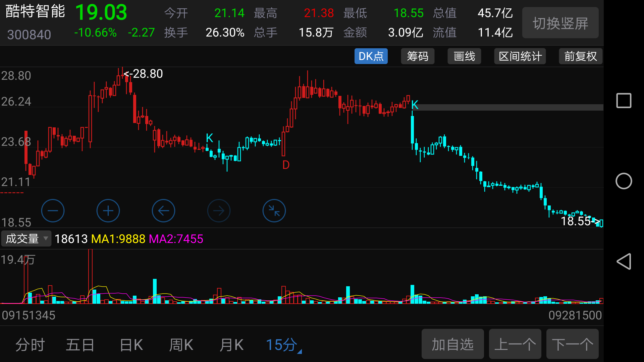Pan the chart right with the arrow
Viewport: 644px width, 362px height.
click(x=219, y=211)
